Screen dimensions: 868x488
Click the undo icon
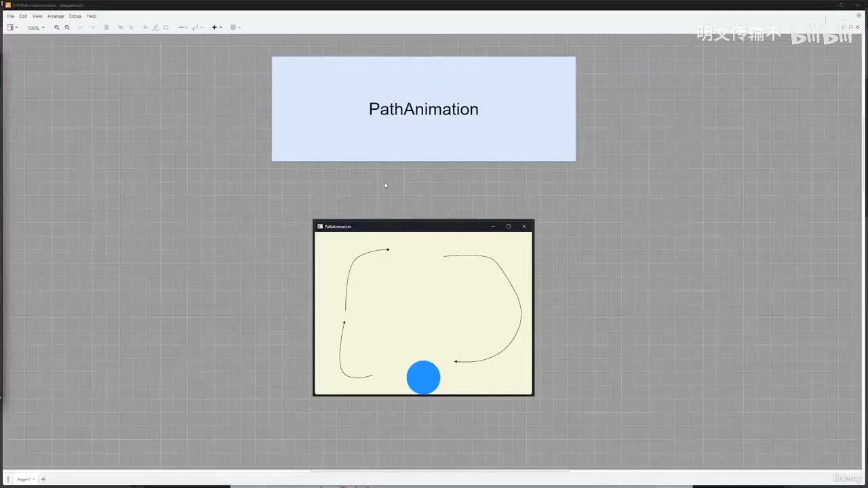pyautogui.click(x=81, y=28)
